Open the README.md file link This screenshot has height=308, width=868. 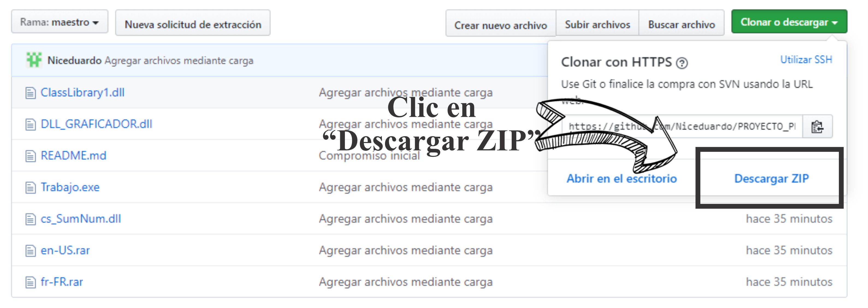point(73,155)
